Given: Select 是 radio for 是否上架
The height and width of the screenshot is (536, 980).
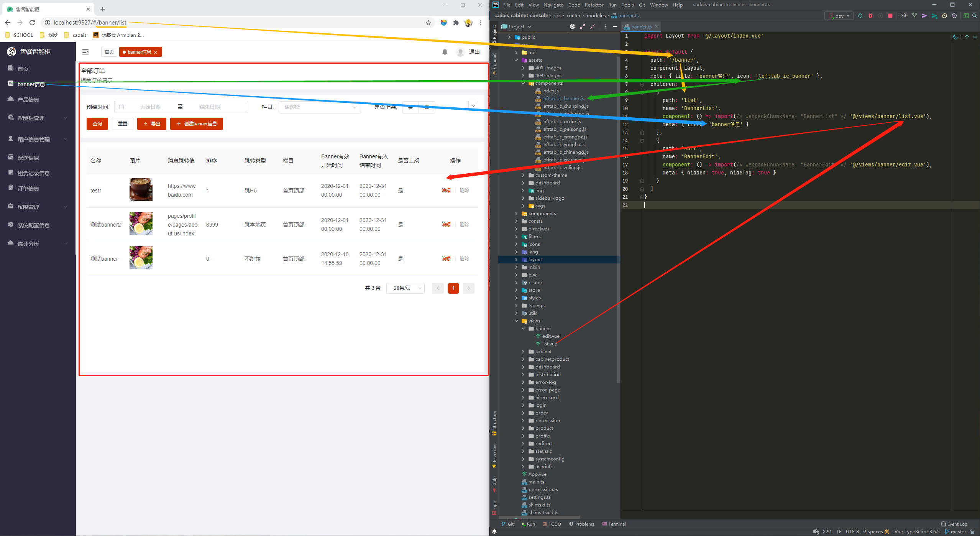Looking at the screenshot, I should pyautogui.click(x=410, y=107).
